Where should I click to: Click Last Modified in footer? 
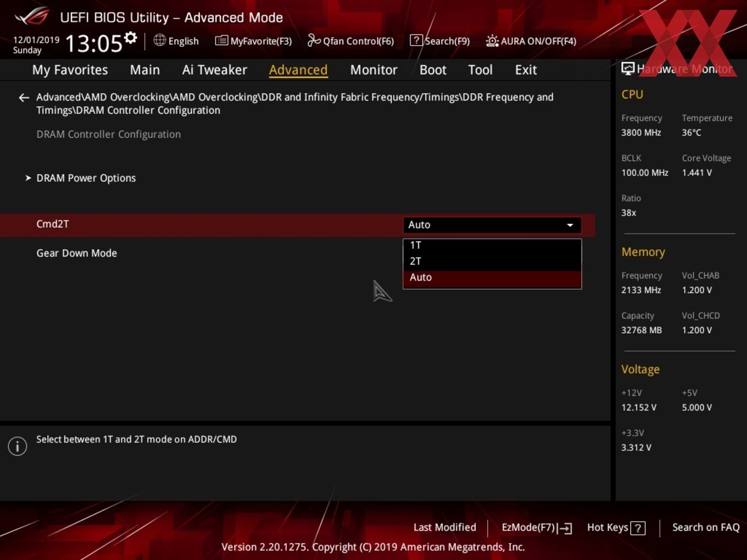coord(444,528)
